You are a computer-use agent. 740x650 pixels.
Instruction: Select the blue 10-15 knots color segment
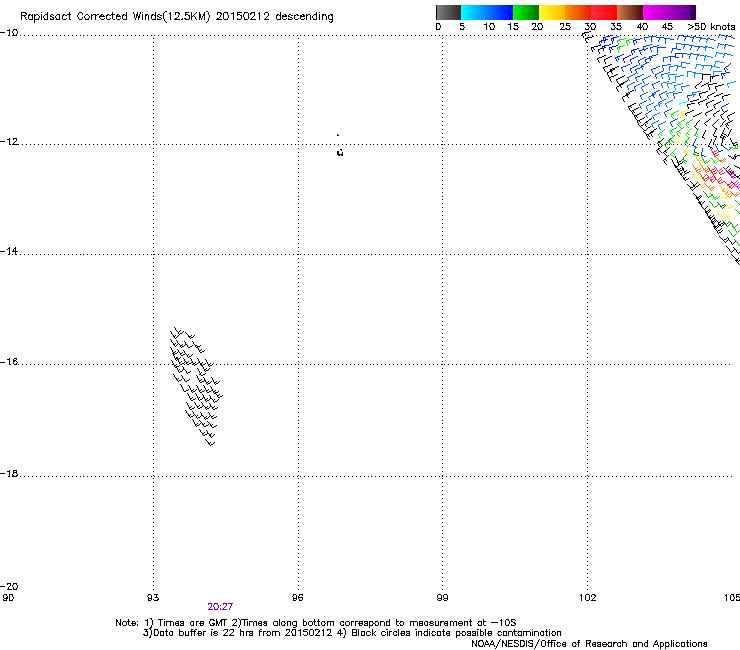point(500,12)
